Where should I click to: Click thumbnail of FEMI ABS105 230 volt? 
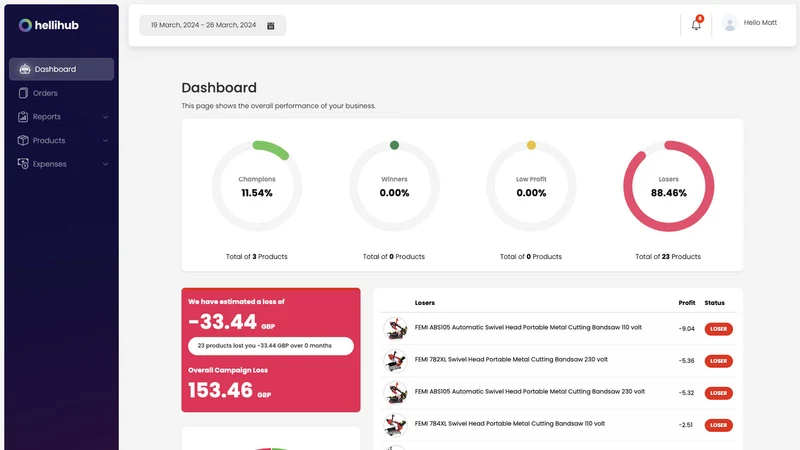[x=395, y=393]
